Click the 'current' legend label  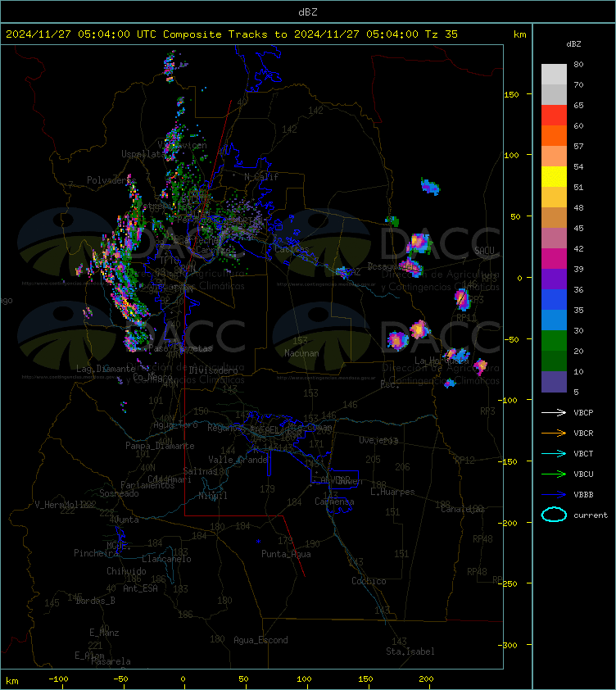[591, 515]
